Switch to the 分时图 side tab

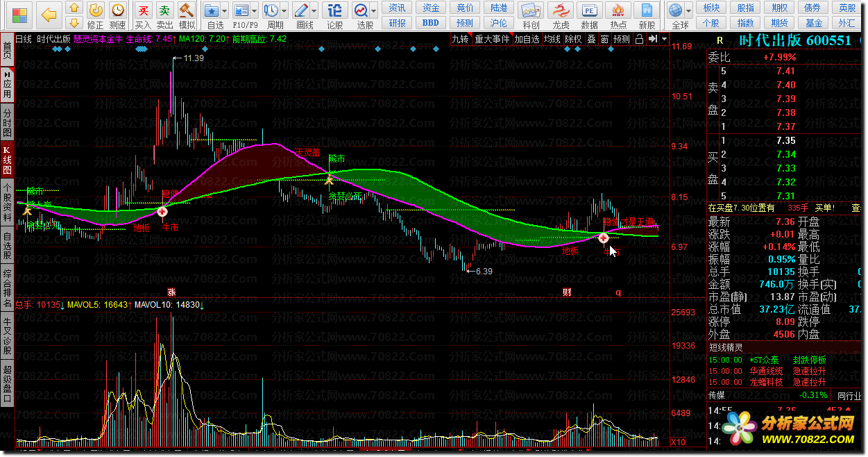tap(7, 122)
